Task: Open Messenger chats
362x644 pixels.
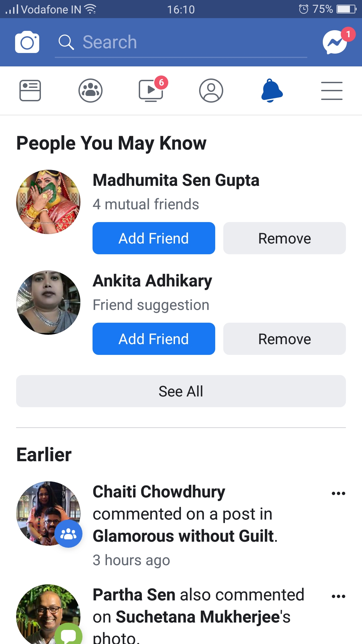Action: [x=335, y=42]
